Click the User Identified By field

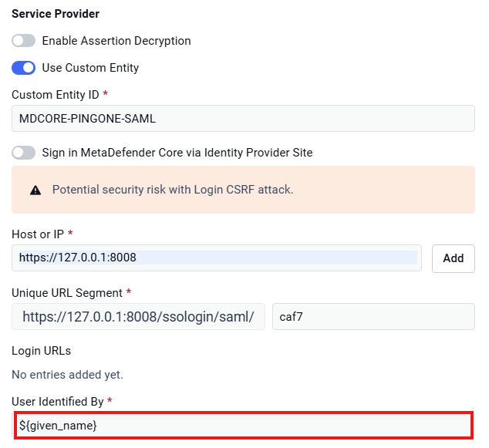click(x=243, y=426)
